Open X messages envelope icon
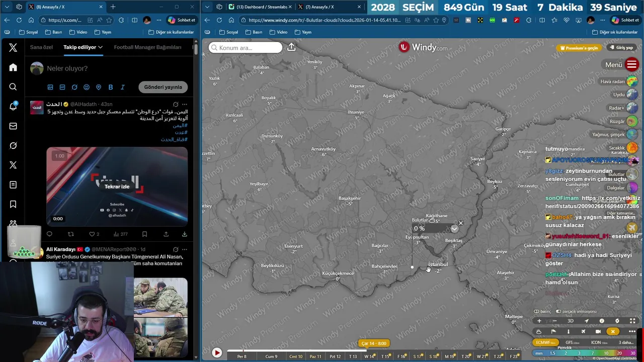This screenshot has width=644, height=362. [x=13, y=126]
